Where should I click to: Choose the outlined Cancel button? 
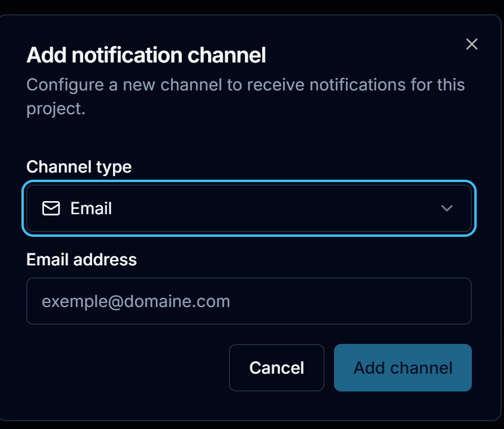pos(276,368)
